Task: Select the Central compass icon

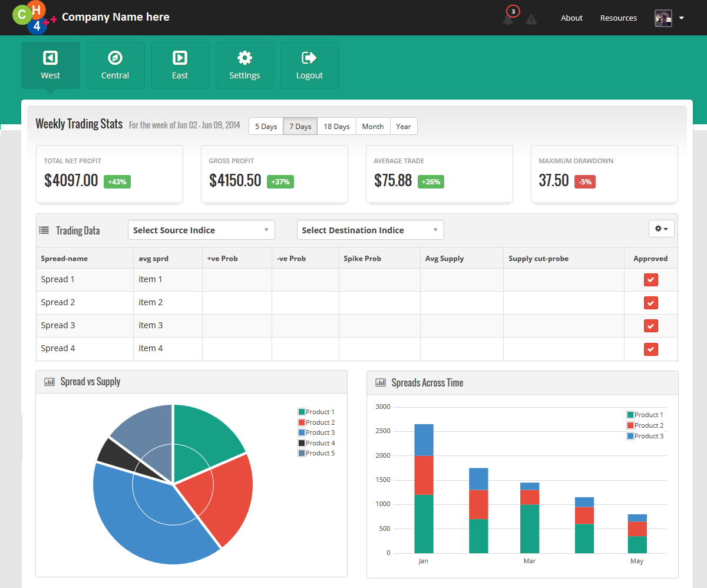Action: tap(115, 58)
